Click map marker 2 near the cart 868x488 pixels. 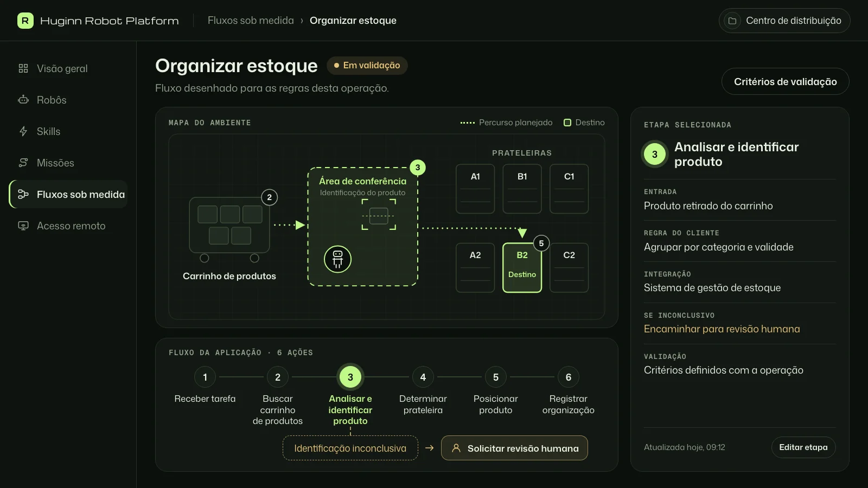click(270, 197)
